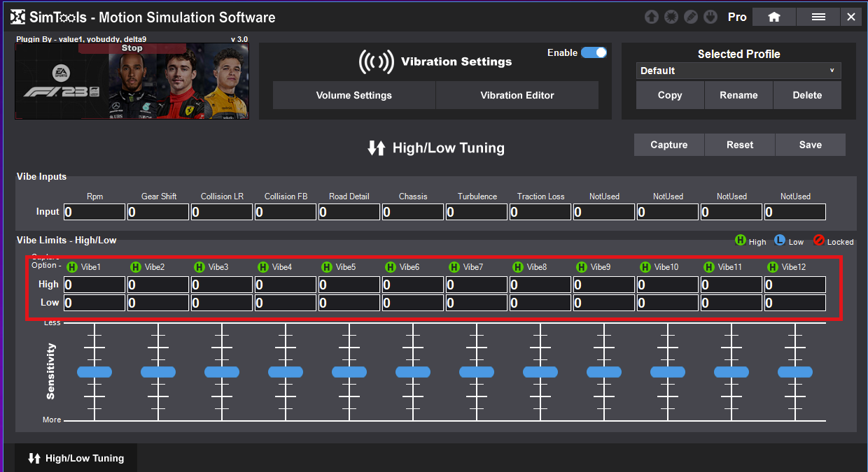Viewport: 868px width, 472px height.
Task: Toggle the Enable vibration switch
Action: click(x=594, y=52)
